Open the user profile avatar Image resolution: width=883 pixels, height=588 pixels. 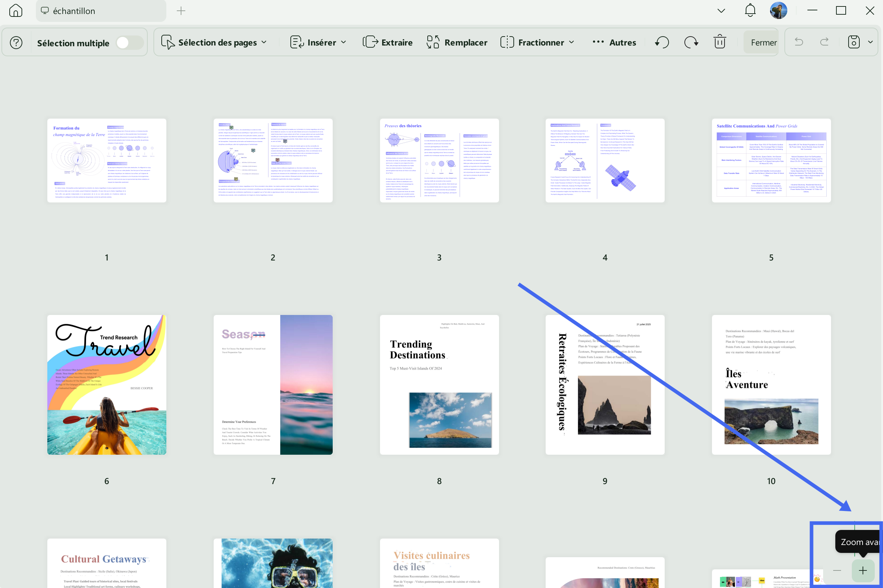click(x=778, y=10)
